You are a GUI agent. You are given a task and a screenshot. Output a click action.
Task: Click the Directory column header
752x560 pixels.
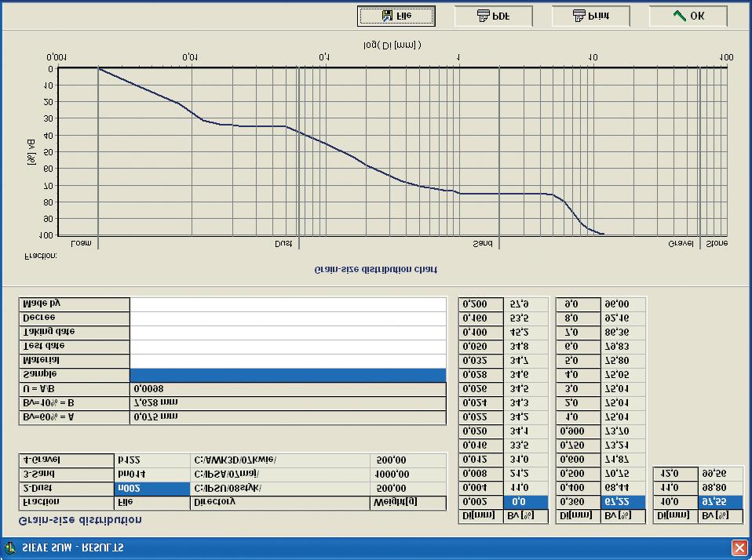coord(280,503)
